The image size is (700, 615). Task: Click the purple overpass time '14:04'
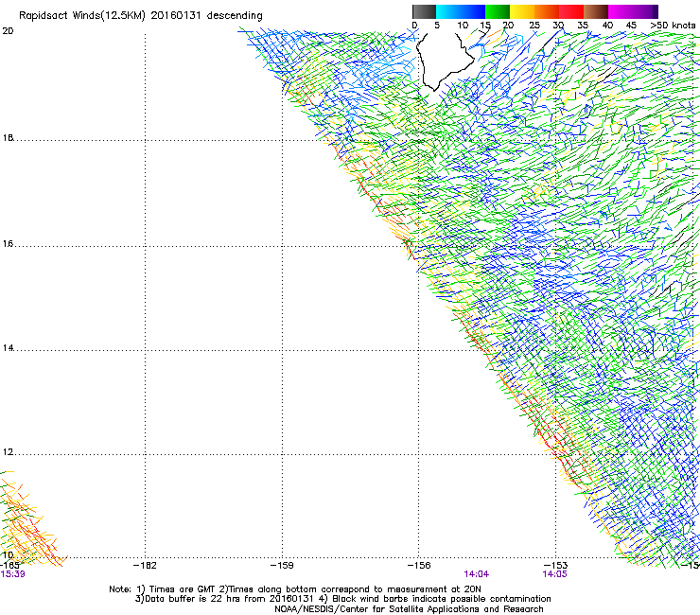(x=477, y=574)
